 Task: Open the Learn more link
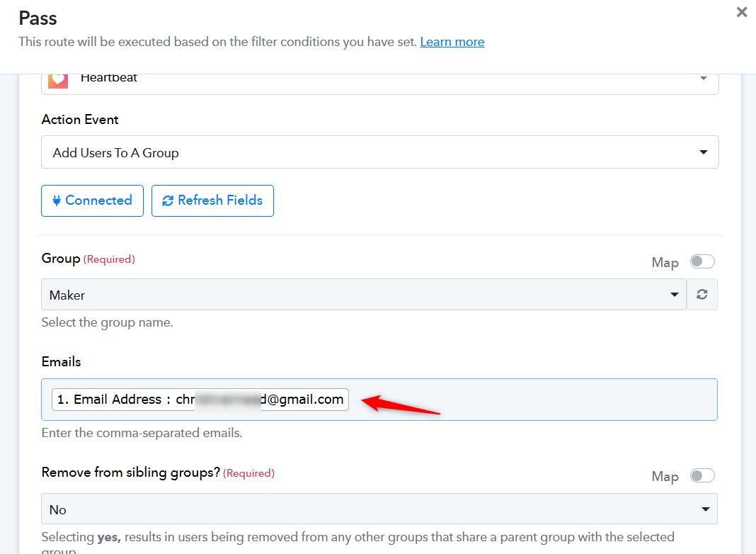452,42
